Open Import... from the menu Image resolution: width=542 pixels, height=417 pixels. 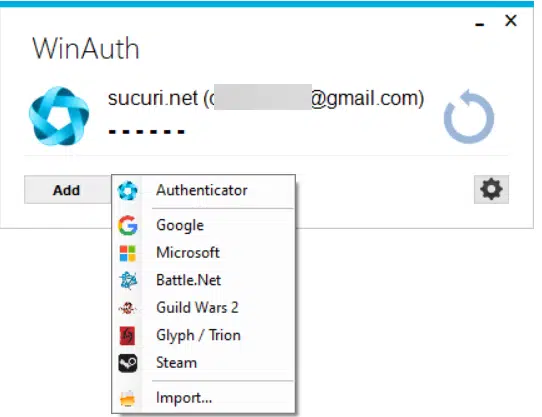click(204, 398)
